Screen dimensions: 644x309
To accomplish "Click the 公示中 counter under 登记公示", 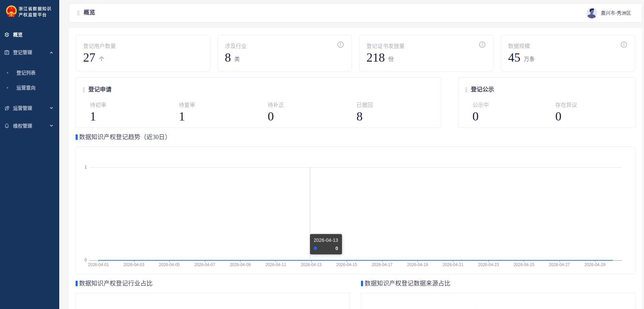I will [475, 116].
